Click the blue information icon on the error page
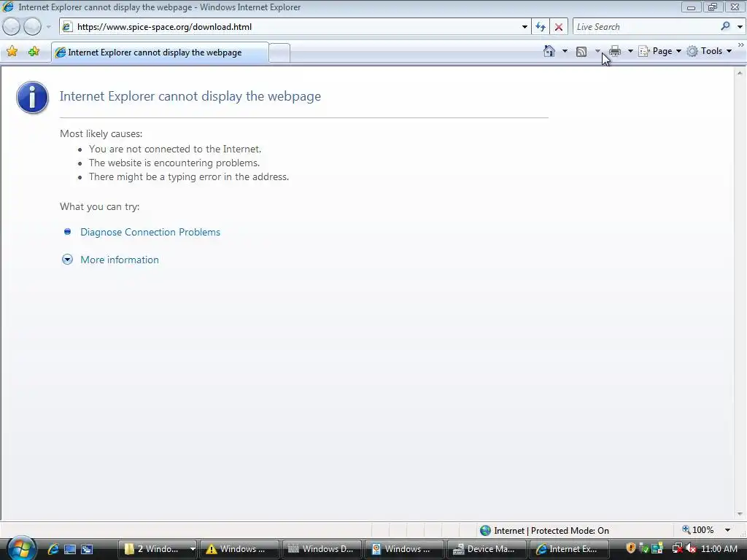The image size is (747, 560). click(x=32, y=97)
